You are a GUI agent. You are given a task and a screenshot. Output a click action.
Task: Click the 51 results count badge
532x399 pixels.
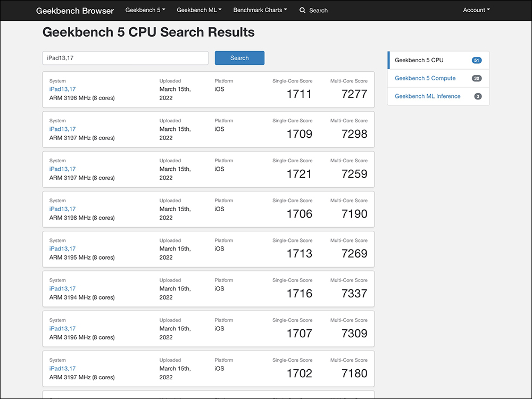(x=477, y=61)
